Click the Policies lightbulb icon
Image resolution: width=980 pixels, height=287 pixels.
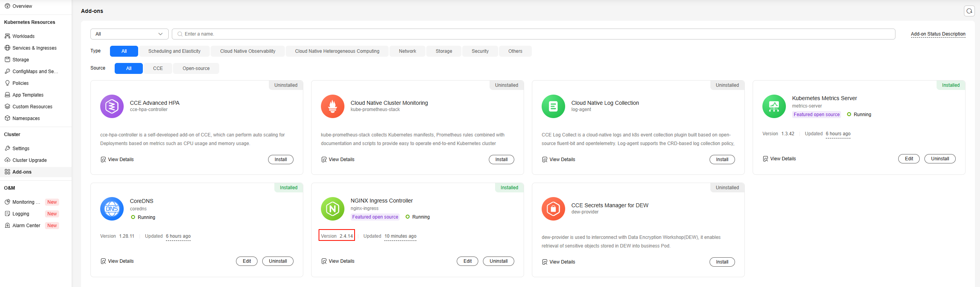click(x=7, y=83)
